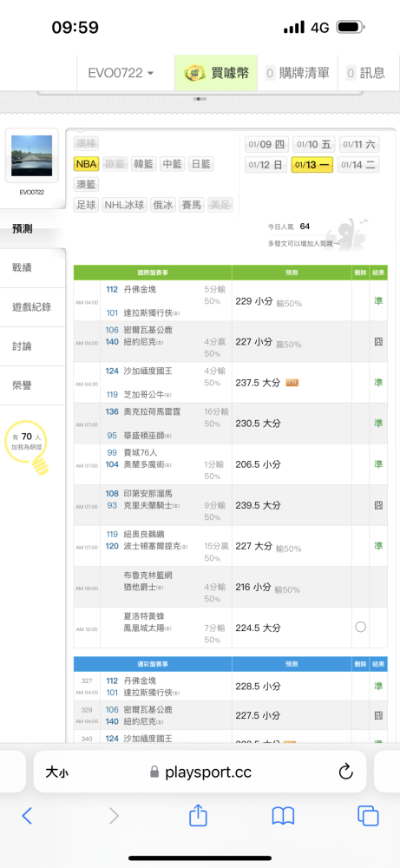The width and height of the screenshot is (400, 868).
Task: Click the EVO0722 profile photo
Action: click(x=32, y=156)
